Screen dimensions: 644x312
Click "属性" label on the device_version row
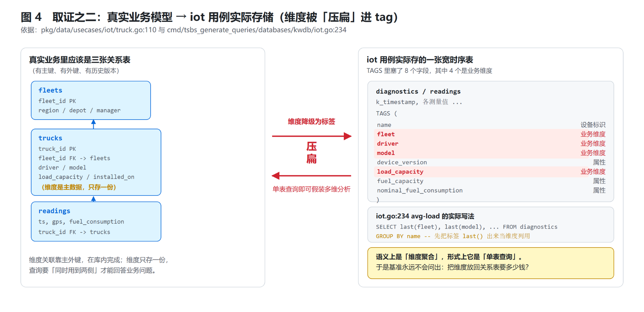tap(599, 163)
